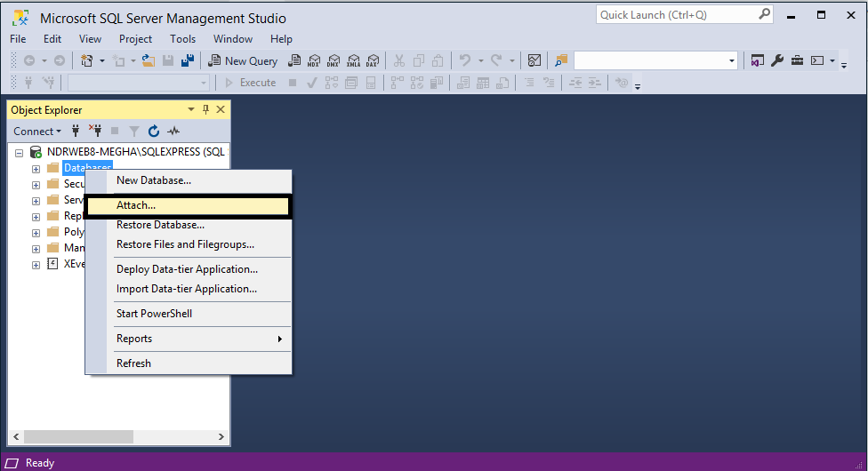Image resolution: width=868 pixels, height=471 pixels.
Task: Open the Window menu
Action: pyautogui.click(x=232, y=39)
